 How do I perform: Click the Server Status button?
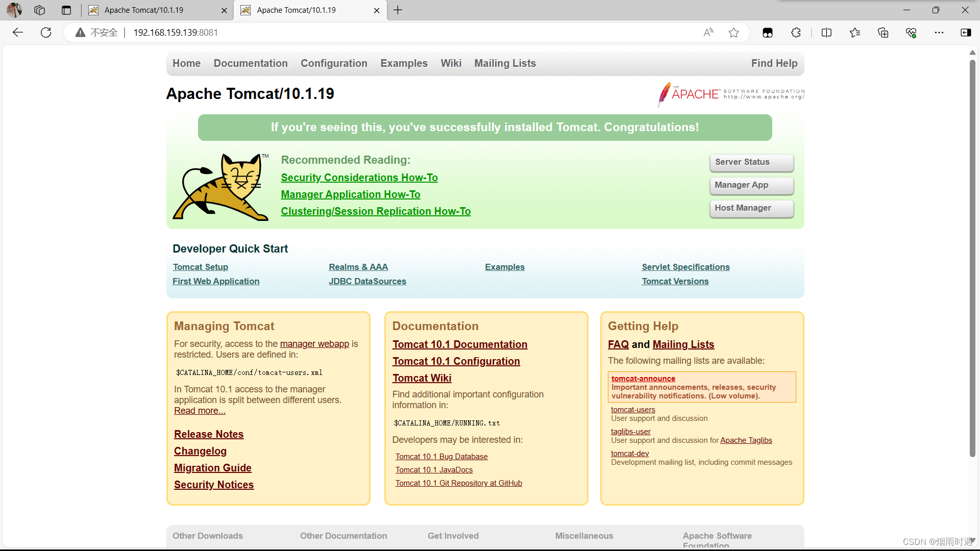click(x=751, y=162)
